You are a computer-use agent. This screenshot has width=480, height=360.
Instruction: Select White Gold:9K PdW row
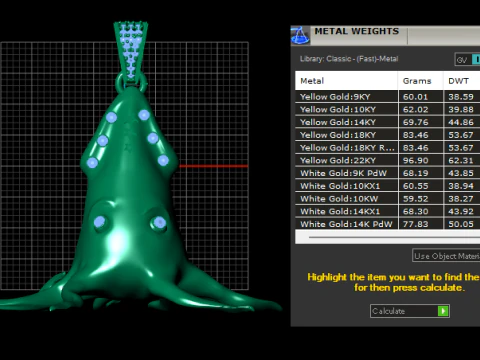(388, 173)
